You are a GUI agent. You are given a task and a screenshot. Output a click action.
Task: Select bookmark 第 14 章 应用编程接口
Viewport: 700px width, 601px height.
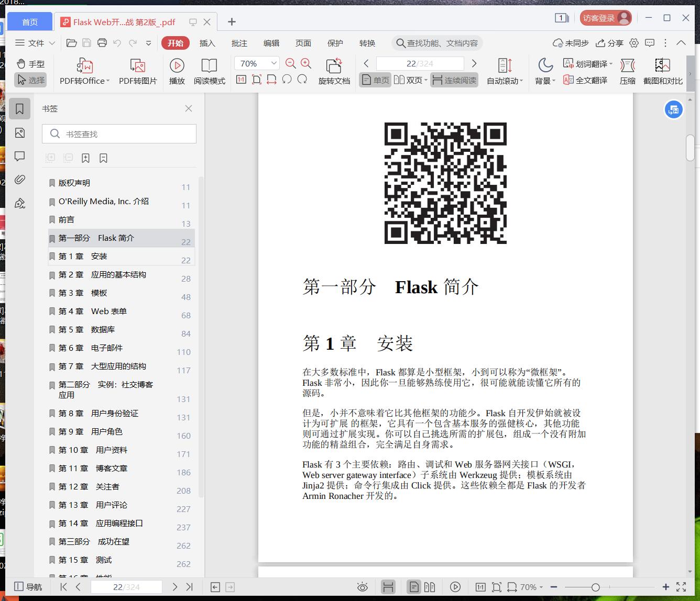click(x=122, y=524)
